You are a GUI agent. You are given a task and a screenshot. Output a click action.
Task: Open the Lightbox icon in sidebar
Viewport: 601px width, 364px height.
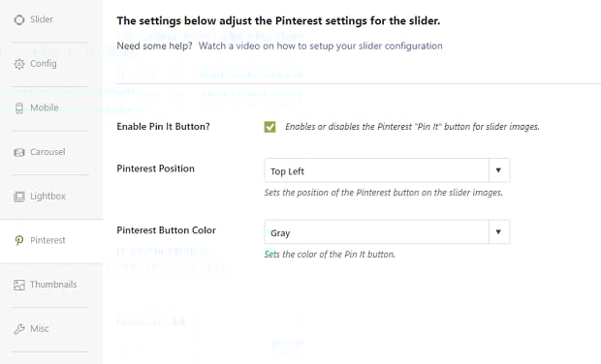click(x=19, y=197)
